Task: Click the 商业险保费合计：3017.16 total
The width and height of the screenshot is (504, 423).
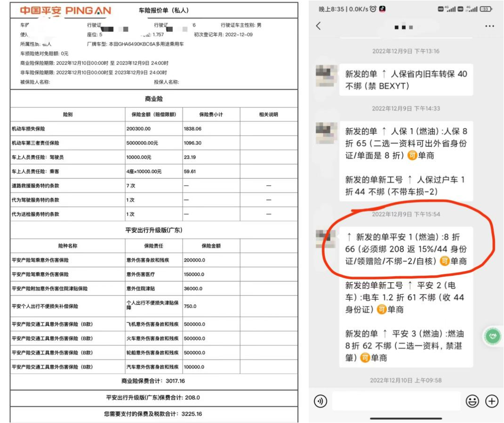Action: [153, 381]
